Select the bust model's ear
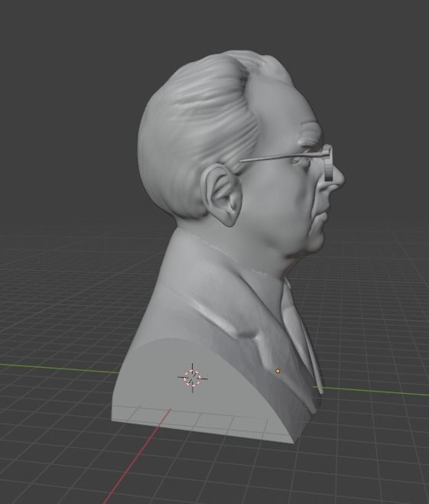The image size is (429, 504). tap(221, 194)
